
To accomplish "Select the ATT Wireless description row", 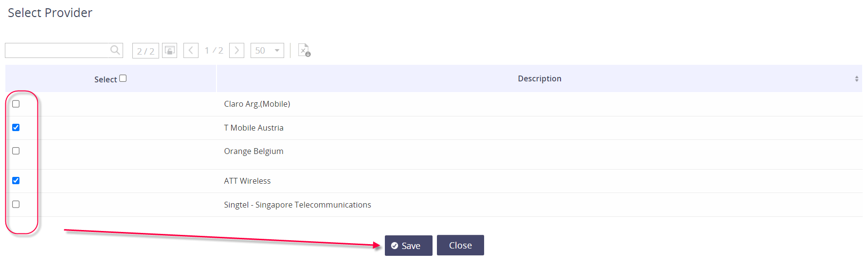I will 247,181.
